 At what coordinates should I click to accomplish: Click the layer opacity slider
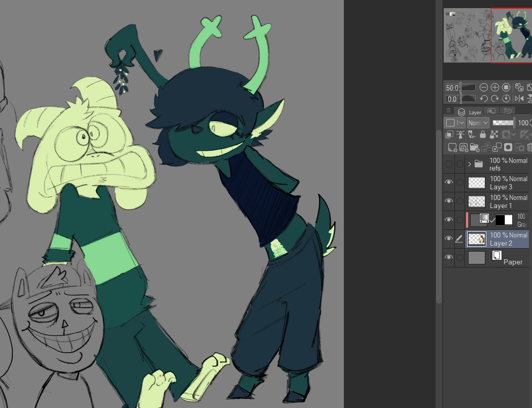point(503,123)
